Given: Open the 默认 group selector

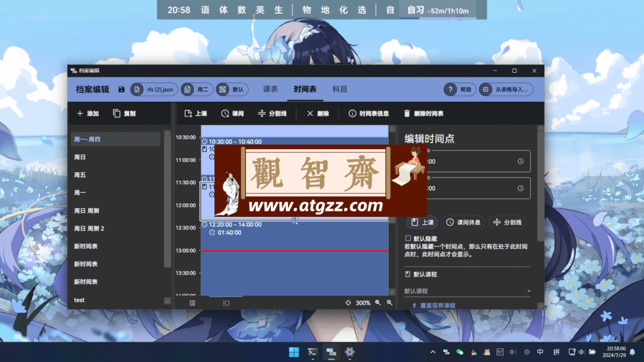Looking at the screenshot, I should click(232, 89).
